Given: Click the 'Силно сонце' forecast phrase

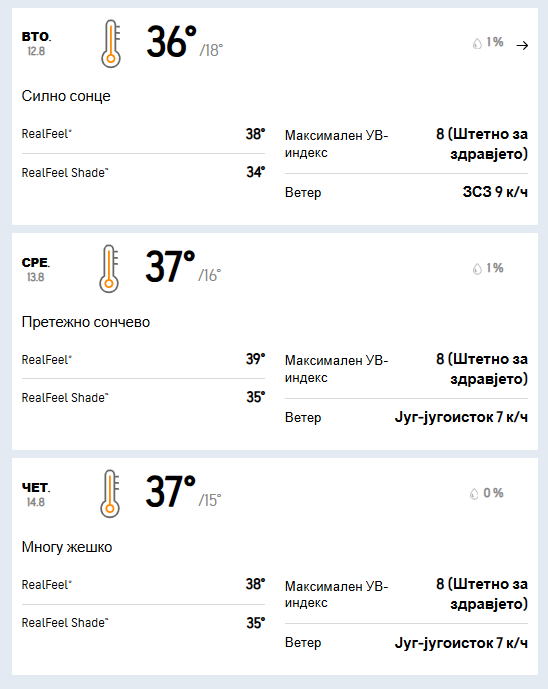Looking at the screenshot, I should pos(66,96).
